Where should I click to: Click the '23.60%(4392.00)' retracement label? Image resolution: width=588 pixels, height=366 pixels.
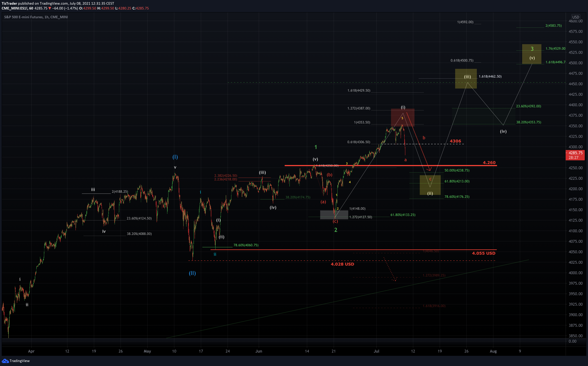click(529, 106)
